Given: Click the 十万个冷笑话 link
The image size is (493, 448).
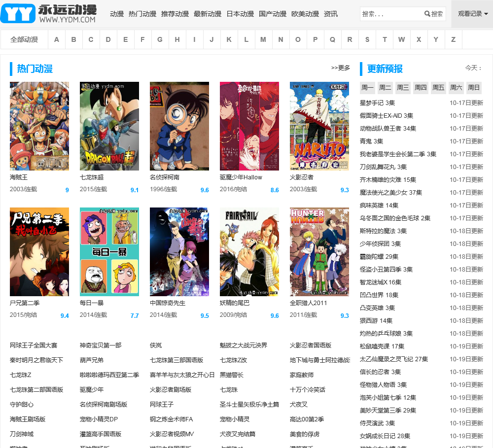Looking at the screenshot, I should (x=308, y=390).
